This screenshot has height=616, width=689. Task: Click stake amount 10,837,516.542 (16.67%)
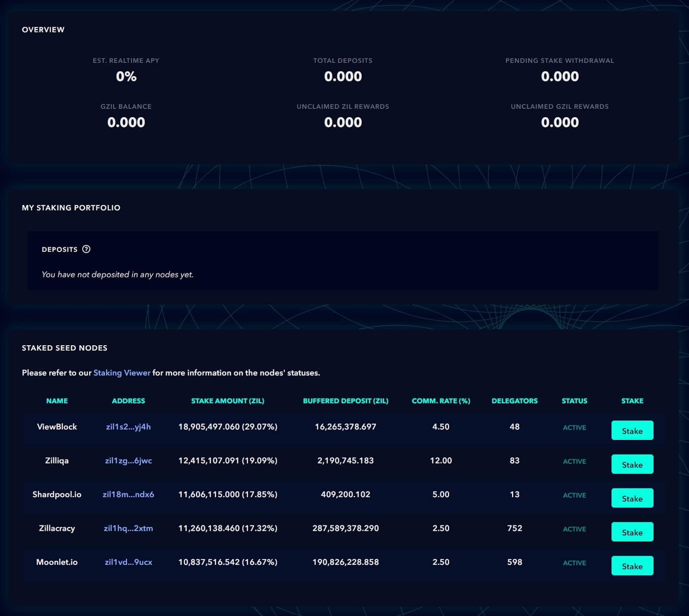click(x=228, y=562)
